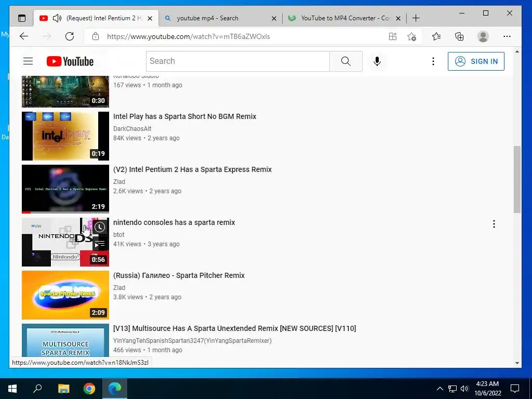Visit Zlad channel under Intel Pentium 2 video
The height and width of the screenshot is (399, 532).
point(119,181)
